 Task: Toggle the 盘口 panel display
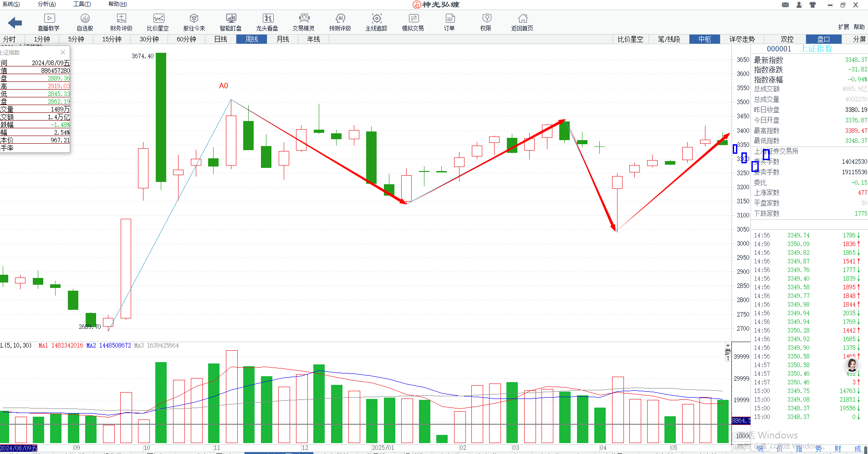(x=823, y=39)
